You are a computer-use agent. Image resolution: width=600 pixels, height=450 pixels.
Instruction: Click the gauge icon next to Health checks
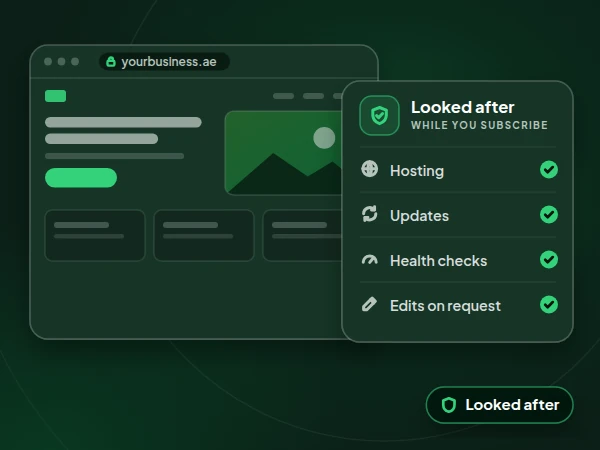tap(370, 260)
